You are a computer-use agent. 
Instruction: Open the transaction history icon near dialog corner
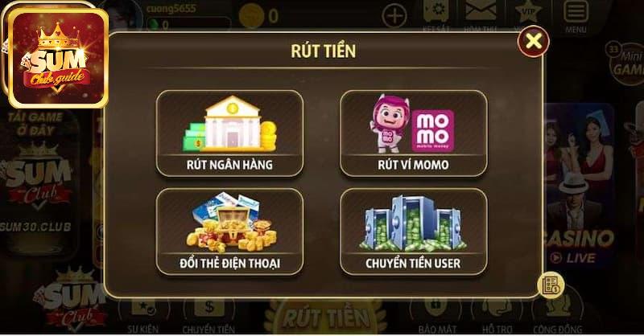(x=551, y=285)
